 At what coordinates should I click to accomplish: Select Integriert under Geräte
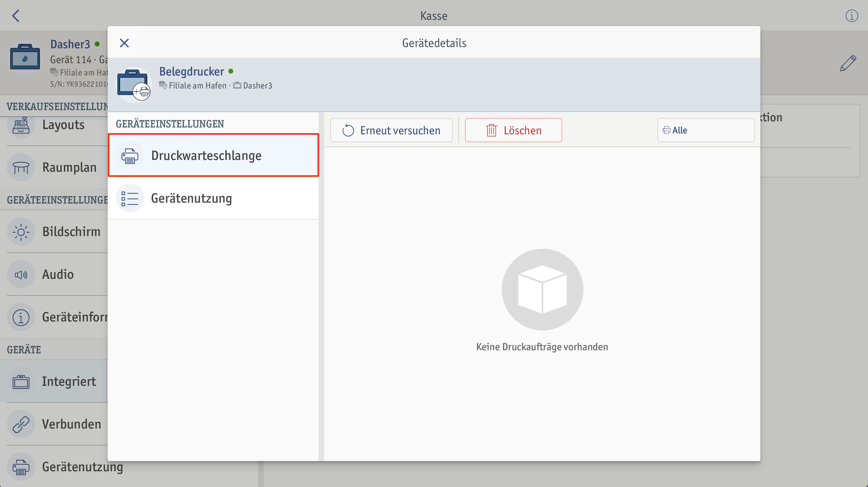(54, 381)
